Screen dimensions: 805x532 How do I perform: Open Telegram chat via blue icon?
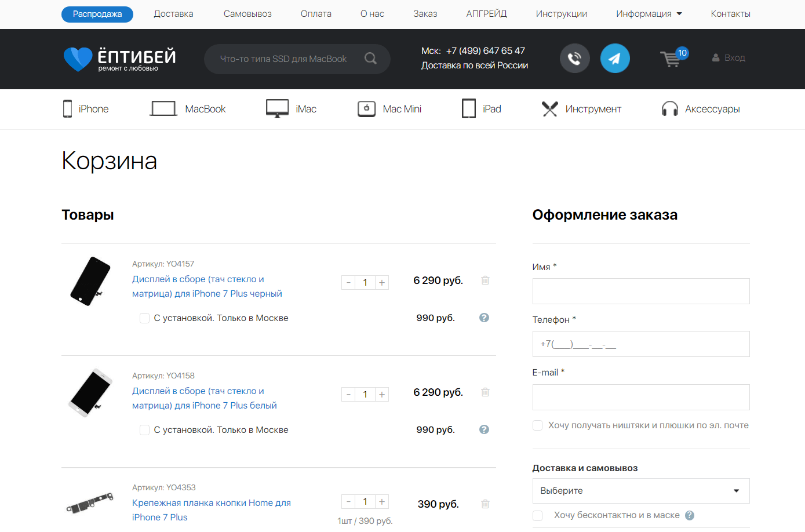pos(615,58)
